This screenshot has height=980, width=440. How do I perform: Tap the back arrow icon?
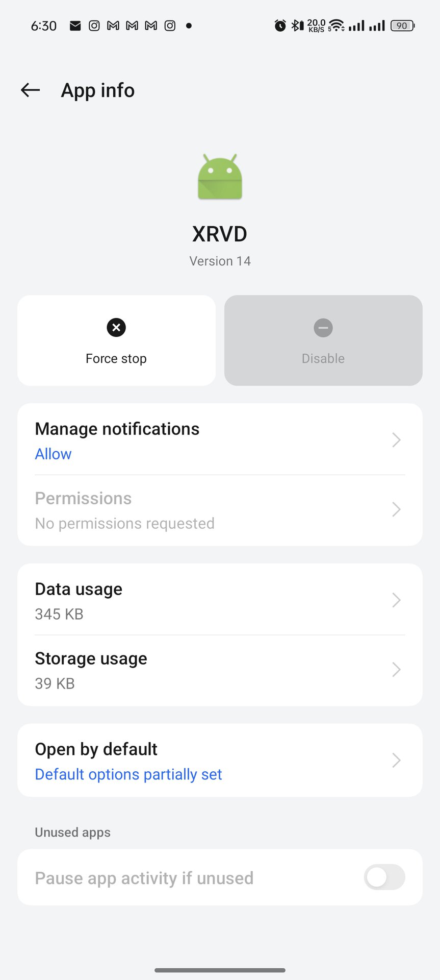click(x=30, y=90)
